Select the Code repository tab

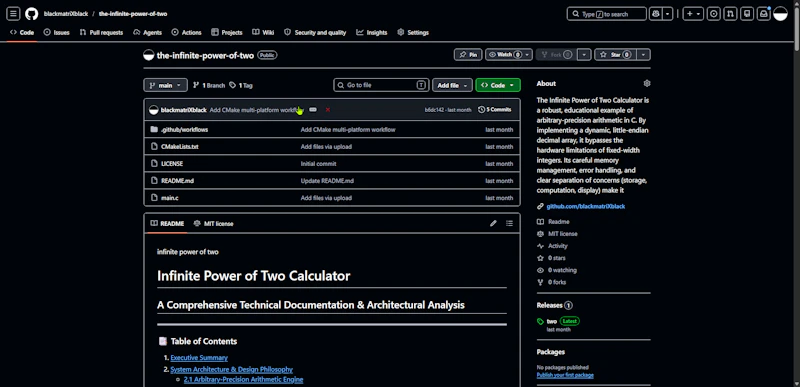(22, 32)
